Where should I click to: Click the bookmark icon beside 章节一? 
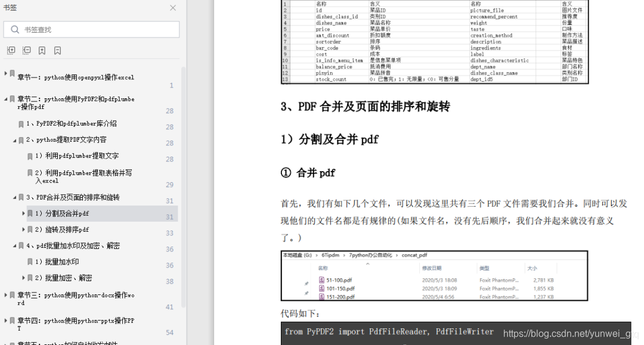pos(13,73)
